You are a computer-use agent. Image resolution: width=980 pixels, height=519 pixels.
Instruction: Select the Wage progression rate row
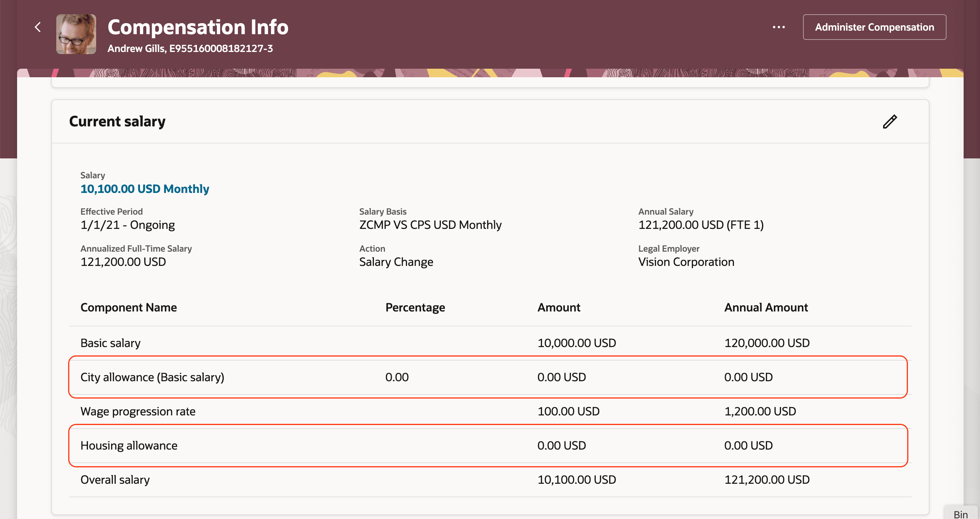(138, 411)
